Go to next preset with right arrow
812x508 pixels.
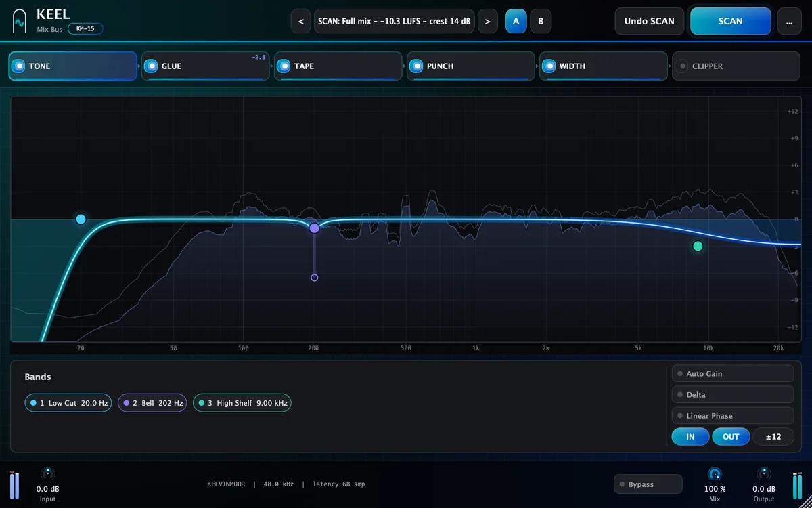488,21
